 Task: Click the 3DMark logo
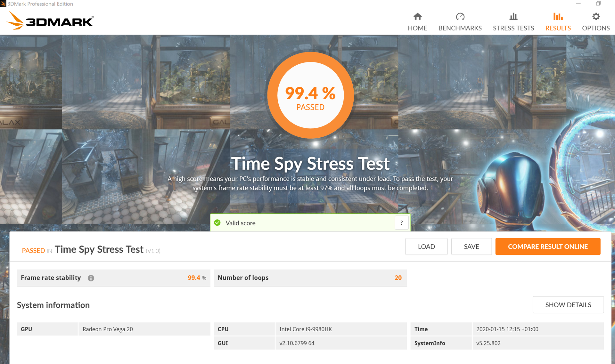click(50, 20)
